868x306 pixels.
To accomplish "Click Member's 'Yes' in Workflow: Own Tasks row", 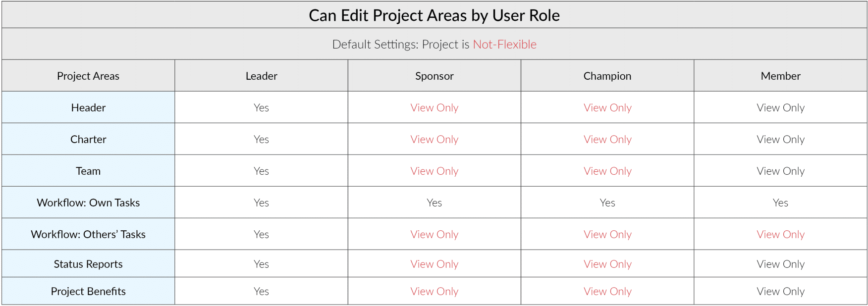I will coord(780,203).
